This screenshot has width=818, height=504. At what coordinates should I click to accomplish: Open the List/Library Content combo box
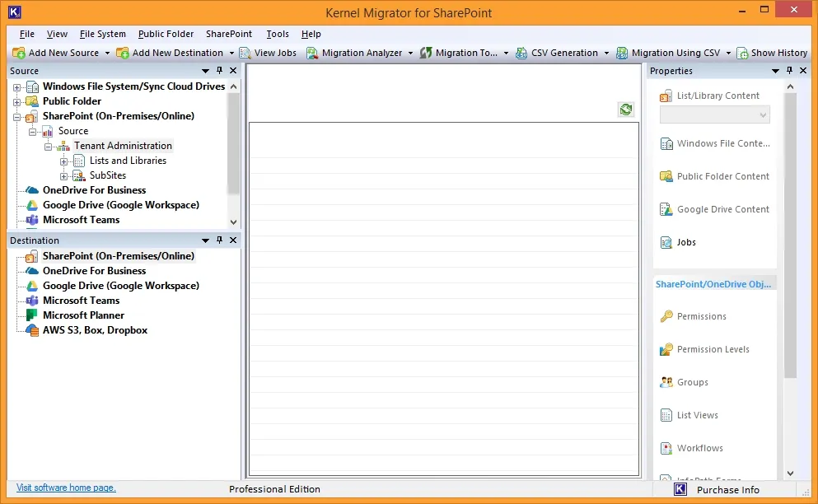[x=715, y=114]
